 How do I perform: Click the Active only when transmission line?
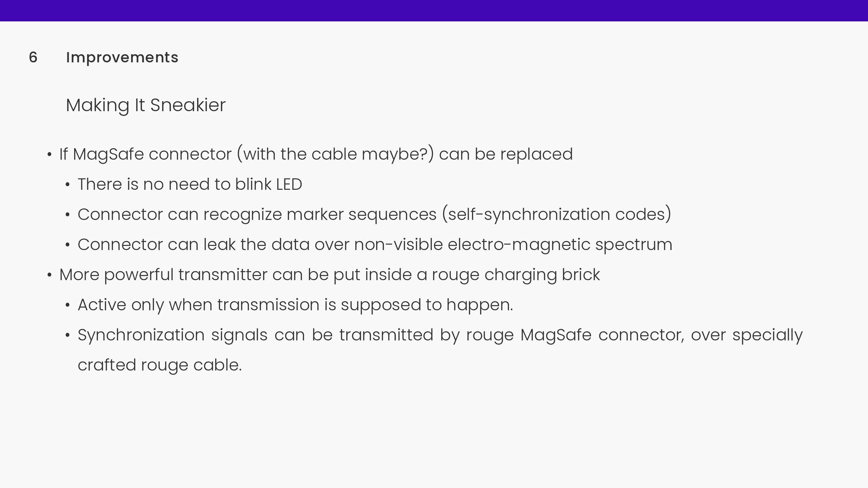coord(295,305)
